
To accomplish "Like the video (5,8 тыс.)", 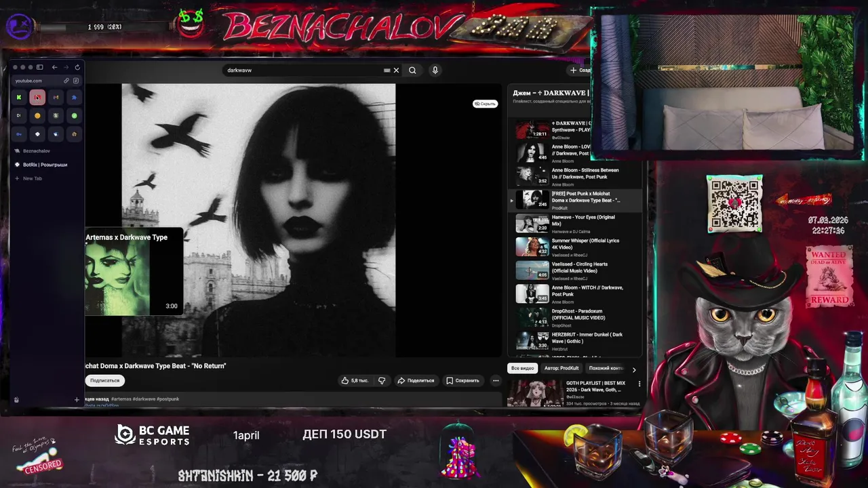I will click(x=355, y=381).
